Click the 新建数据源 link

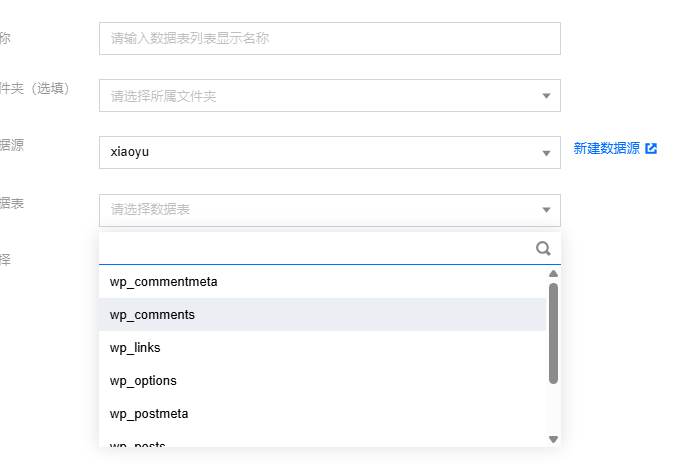click(x=606, y=148)
